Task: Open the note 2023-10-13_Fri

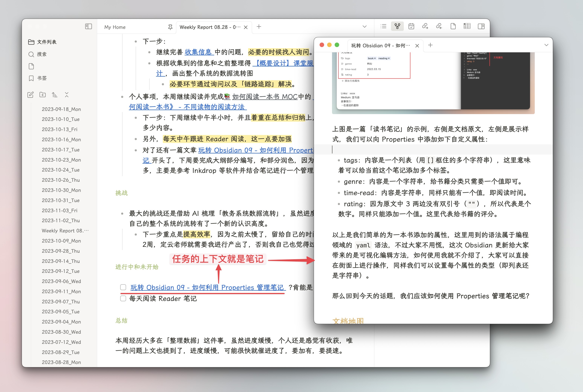Action: (x=60, y=129)
